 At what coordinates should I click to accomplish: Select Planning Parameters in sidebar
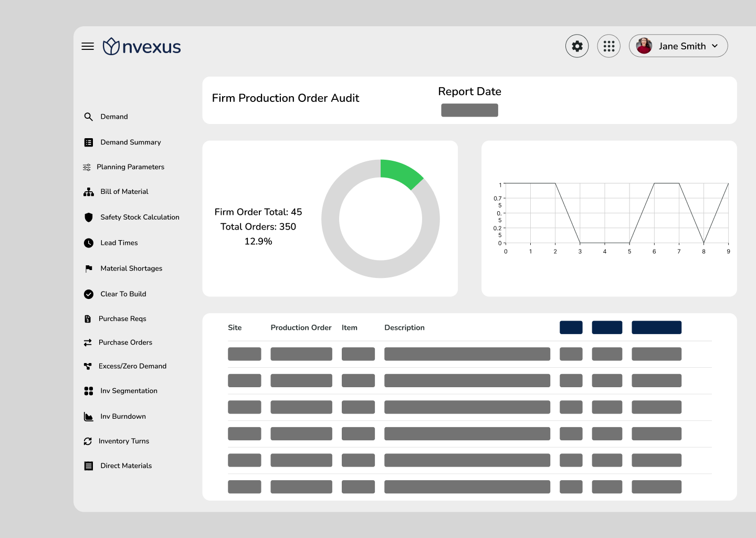click(x=131, y=167)
